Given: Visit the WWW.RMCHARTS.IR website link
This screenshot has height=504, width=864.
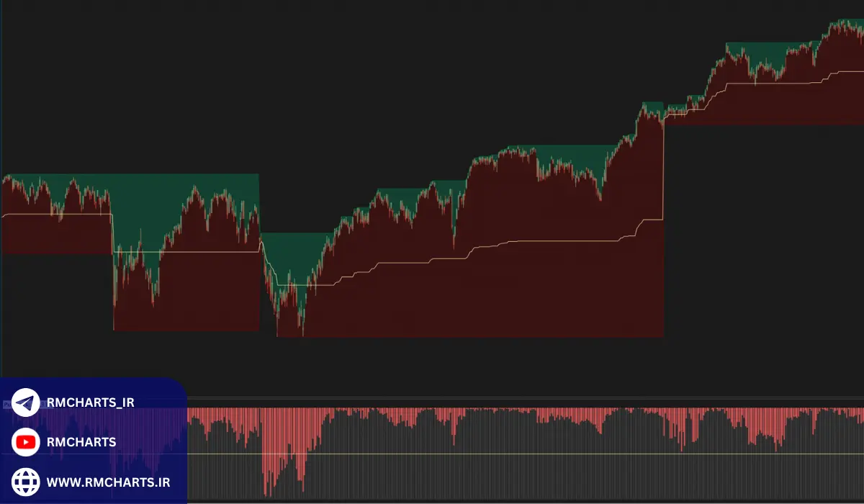Looking at the screenshot, I should coord(108,482).
